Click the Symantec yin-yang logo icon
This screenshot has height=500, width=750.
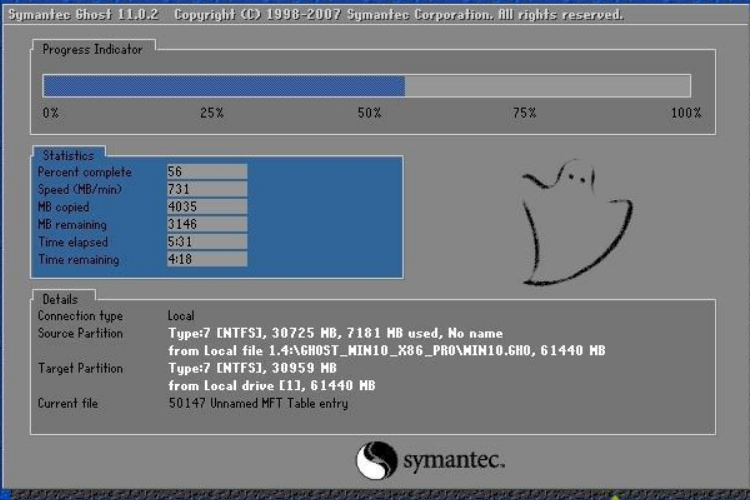click(x=376, y=461)
